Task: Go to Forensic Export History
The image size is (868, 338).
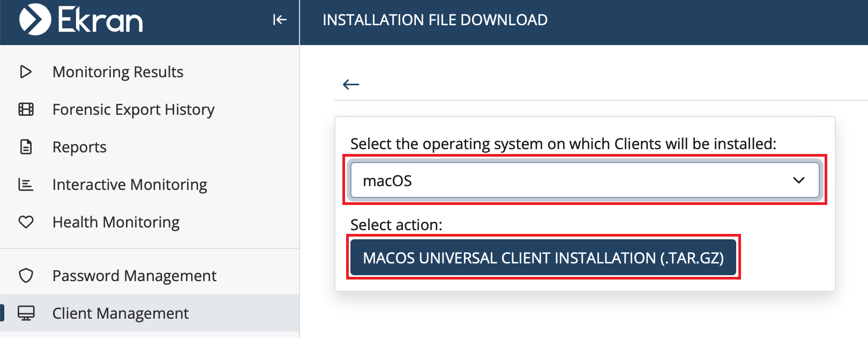Action: 133,109
